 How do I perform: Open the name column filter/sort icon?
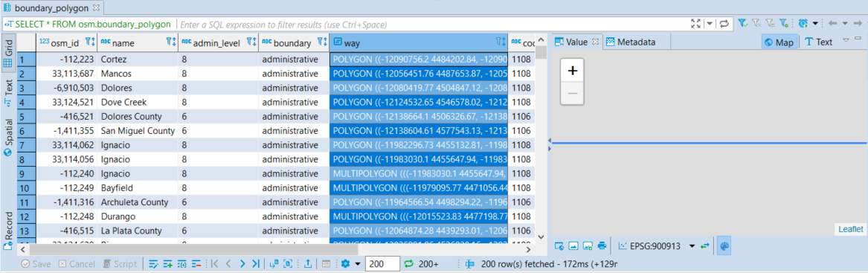pos(171,42)
